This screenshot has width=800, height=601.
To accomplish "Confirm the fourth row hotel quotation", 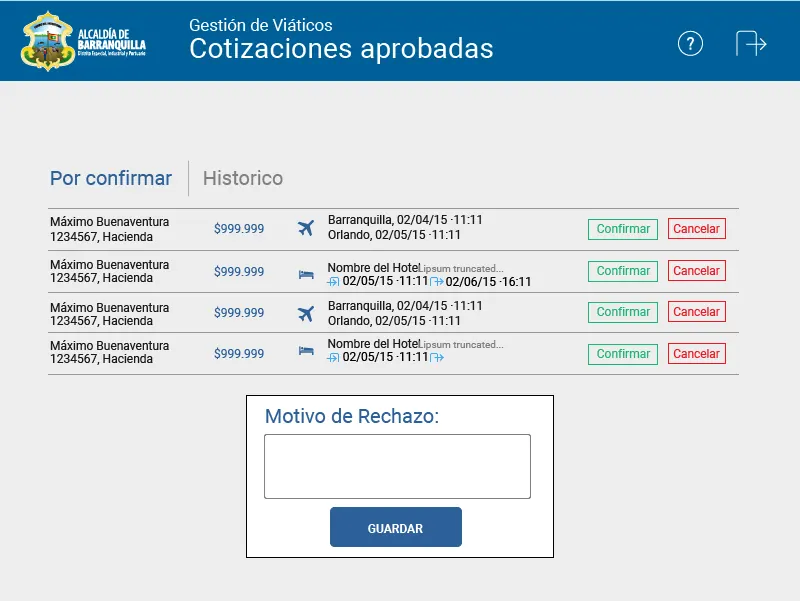I will pos(623,354).
